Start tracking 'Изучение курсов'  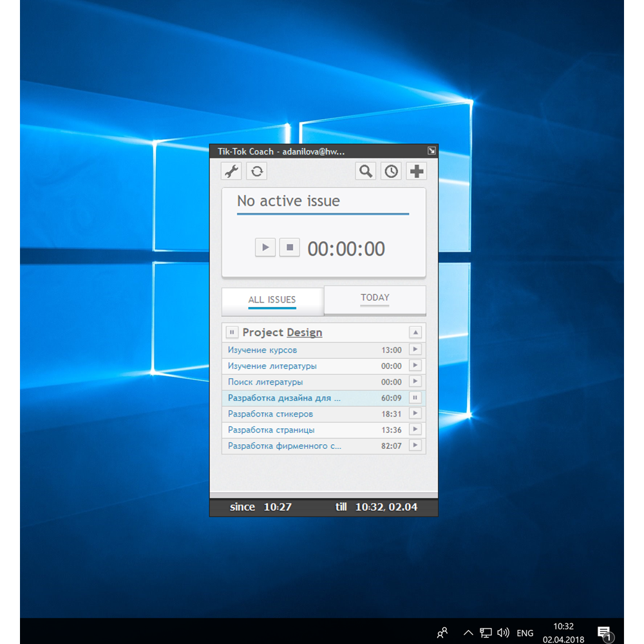point(416,349)
